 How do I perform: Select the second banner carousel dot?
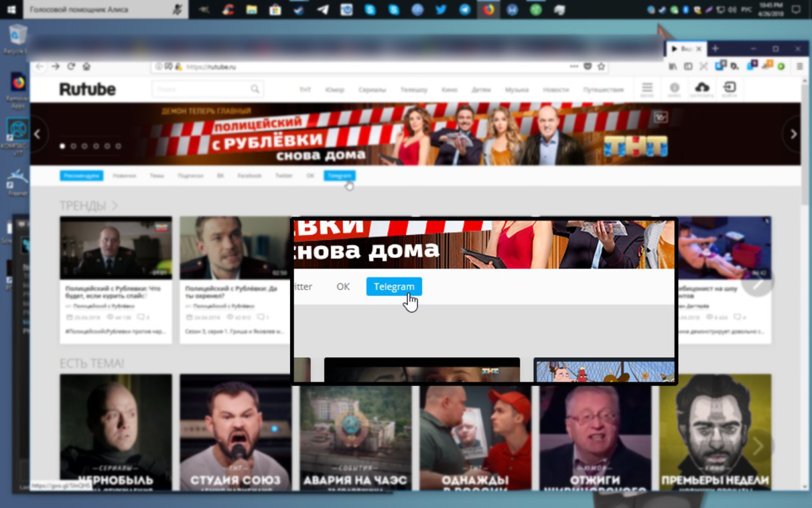tap(74, 146)
